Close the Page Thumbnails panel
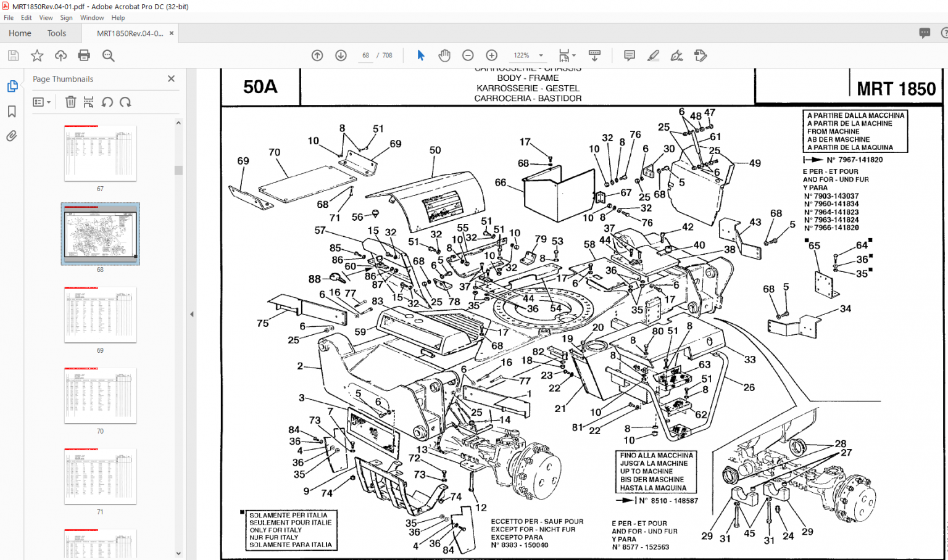Image resolution: width=948 pixels, height=560 pixels. (x=171, y=78)
